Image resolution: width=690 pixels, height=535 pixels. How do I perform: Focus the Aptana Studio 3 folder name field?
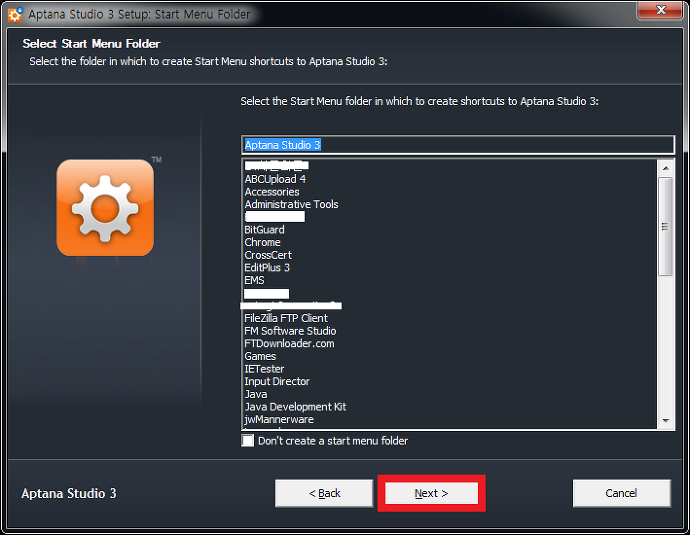pos(457,145)
